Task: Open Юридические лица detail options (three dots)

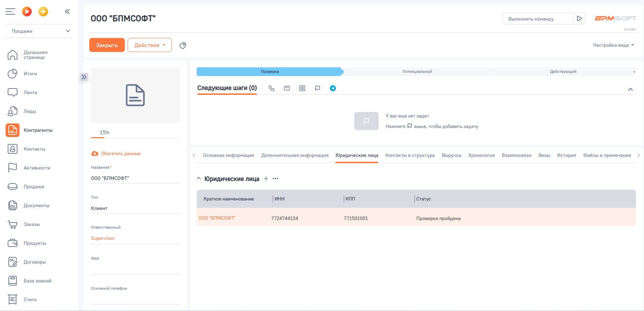Action: 275,179
